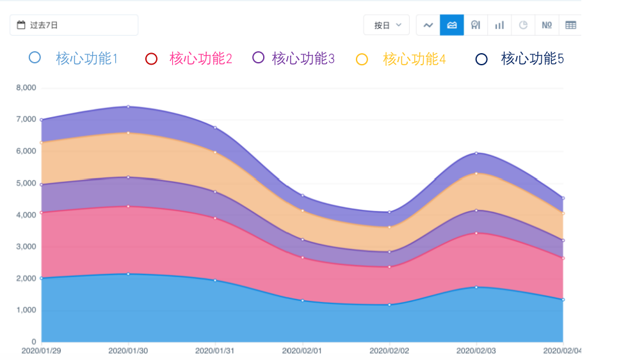Toggle the 核心功能1 legend circle

coord(35,58)
